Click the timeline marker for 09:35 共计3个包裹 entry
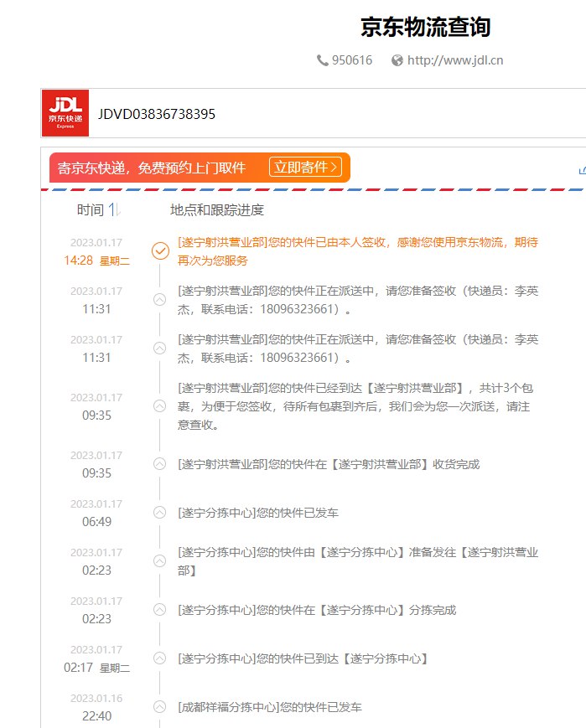The height and width of the screenshot is (728, 586). (160, 405)
